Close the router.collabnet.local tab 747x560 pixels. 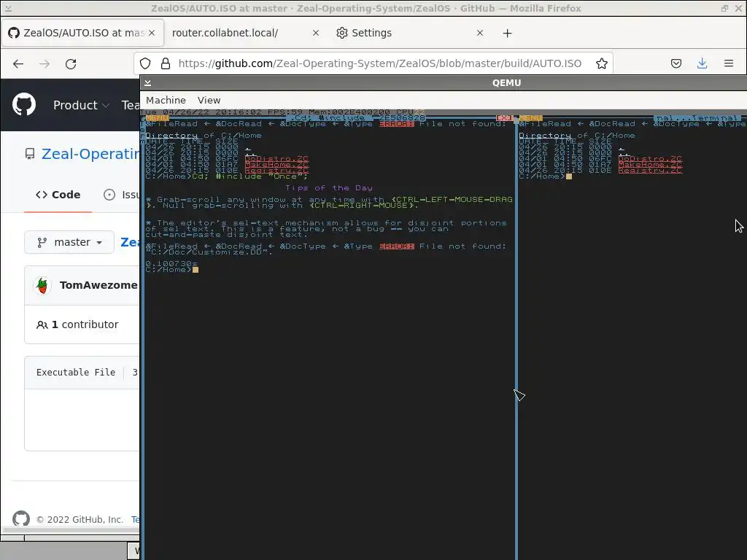pos(315,33)
